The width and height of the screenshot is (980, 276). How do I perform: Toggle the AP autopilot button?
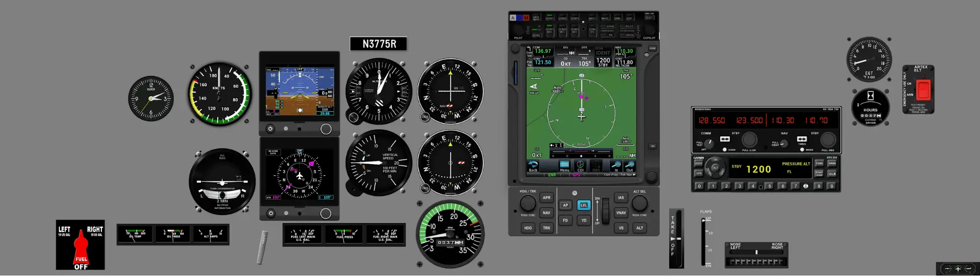[x=565, y=205]
